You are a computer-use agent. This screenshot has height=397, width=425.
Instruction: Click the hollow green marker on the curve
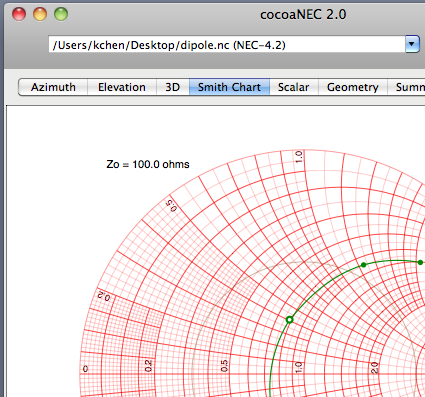point(290,320)
